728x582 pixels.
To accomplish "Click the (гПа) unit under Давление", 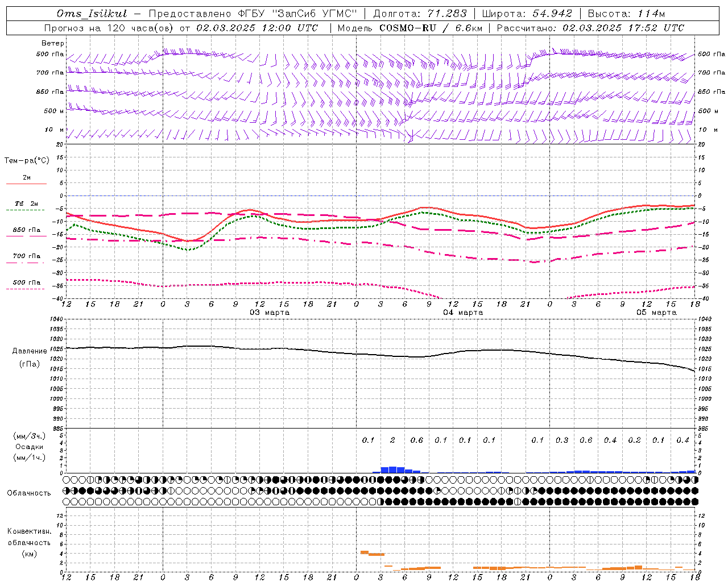I will coord(30,364).
